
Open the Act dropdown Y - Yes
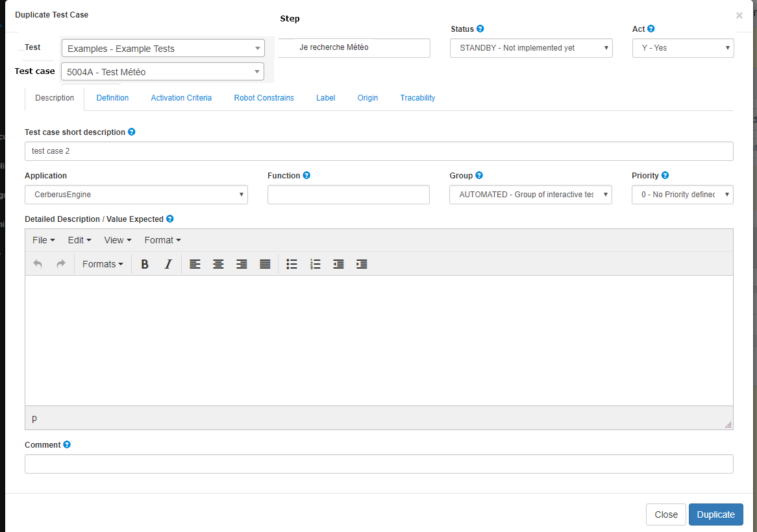683,48
